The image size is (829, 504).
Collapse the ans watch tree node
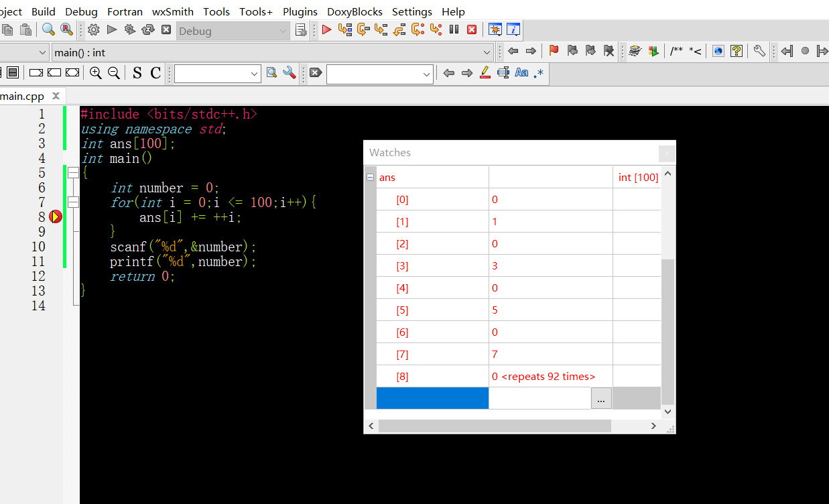[370, 178]
